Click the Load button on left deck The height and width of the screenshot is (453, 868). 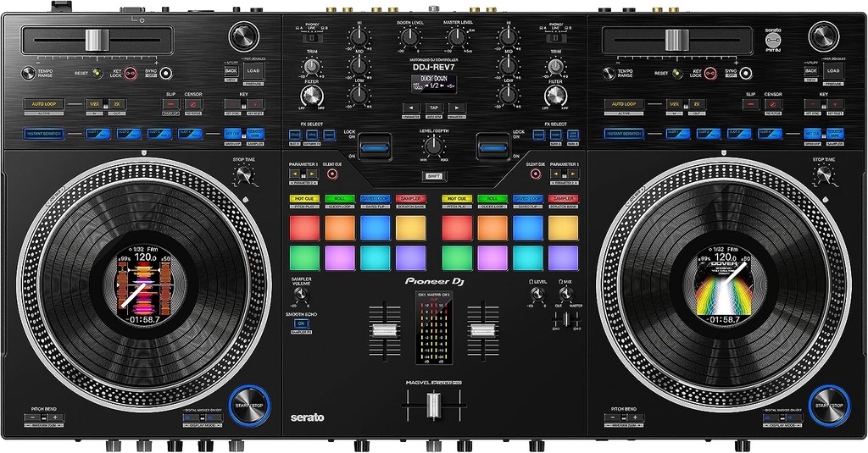point(253,71)
